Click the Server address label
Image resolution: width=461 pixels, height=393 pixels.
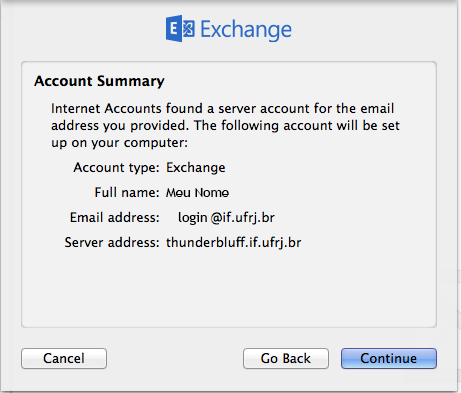pyautogui.click(x=112, y=242)
